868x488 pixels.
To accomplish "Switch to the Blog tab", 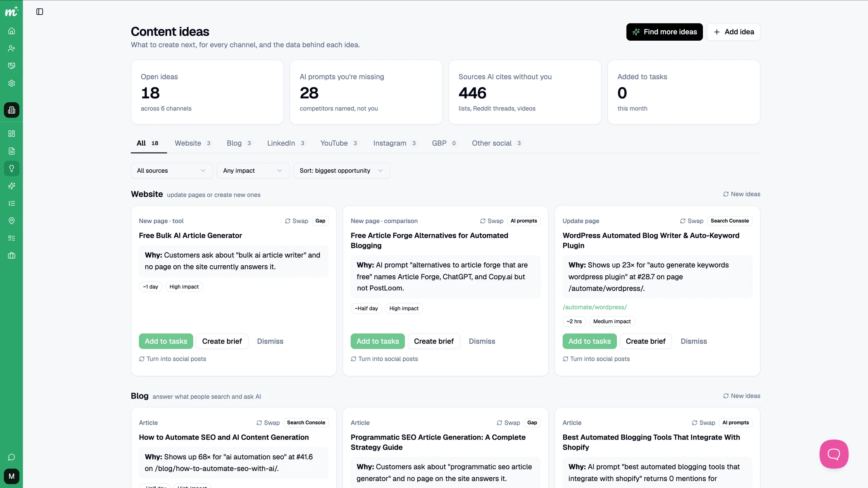I will (239, 143).
